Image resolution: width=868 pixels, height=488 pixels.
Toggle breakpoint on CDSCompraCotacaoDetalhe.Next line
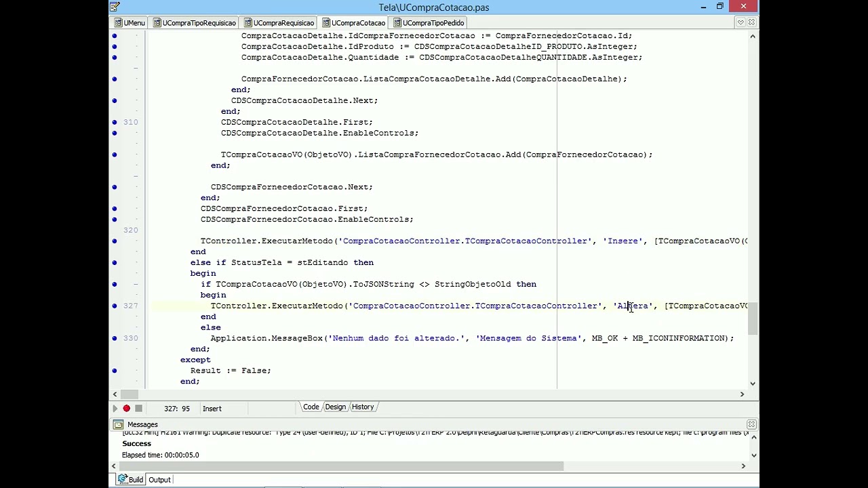tap(115, 100)
